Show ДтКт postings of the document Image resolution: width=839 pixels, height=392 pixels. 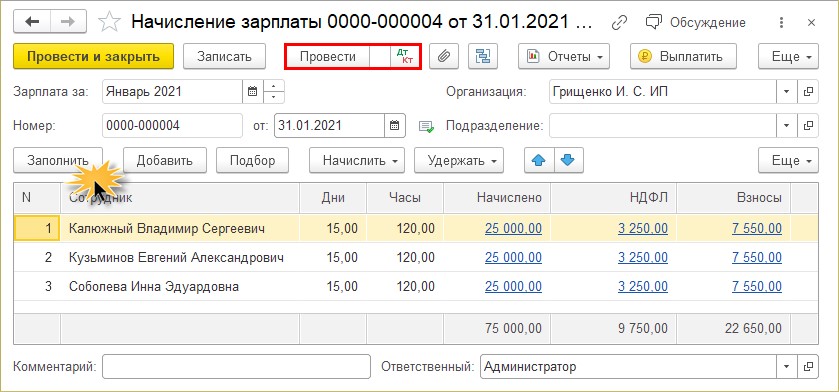[x=405, y=56]
